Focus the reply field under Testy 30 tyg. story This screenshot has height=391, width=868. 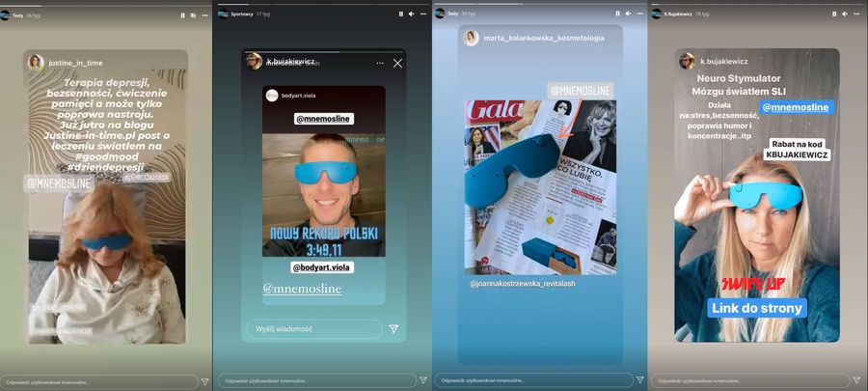[533, 380]
